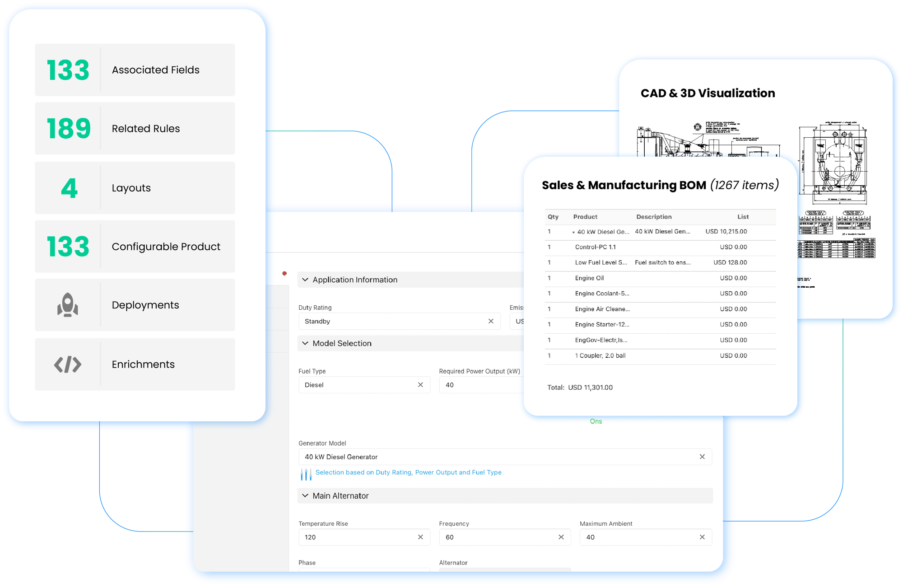Click the Enrichments code icon
Image resolution: width=903 pixels, height=588 pixels.
coord(66,365)
